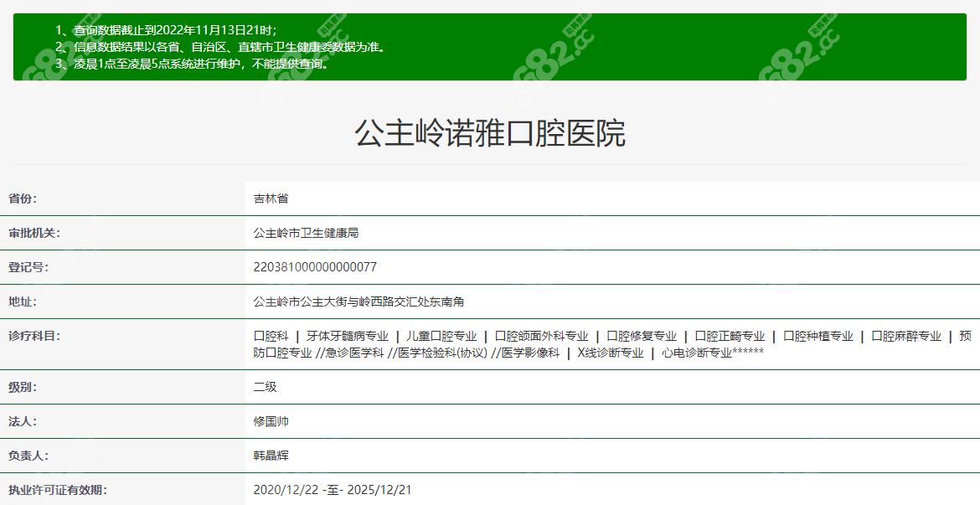Click the 口腔正畸专业 entry
This screenshot has width=980, height=505.
(x=730, y=337)
